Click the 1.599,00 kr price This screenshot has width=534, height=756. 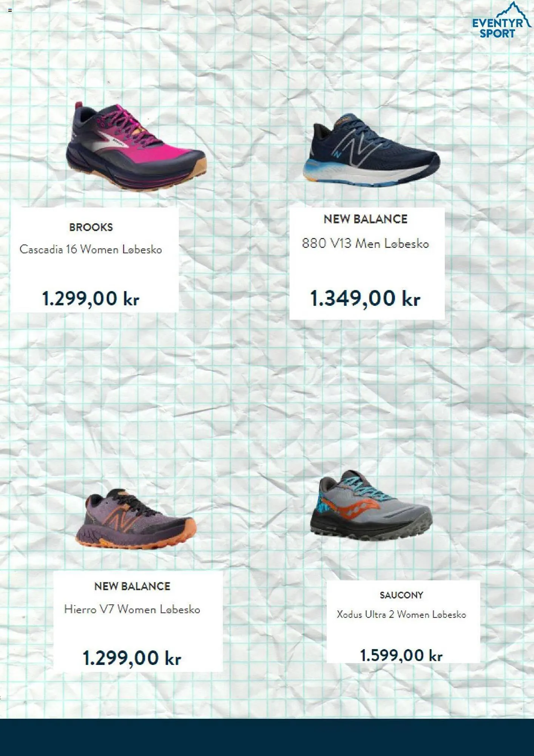pyautogui.click(x=401, y=655)
